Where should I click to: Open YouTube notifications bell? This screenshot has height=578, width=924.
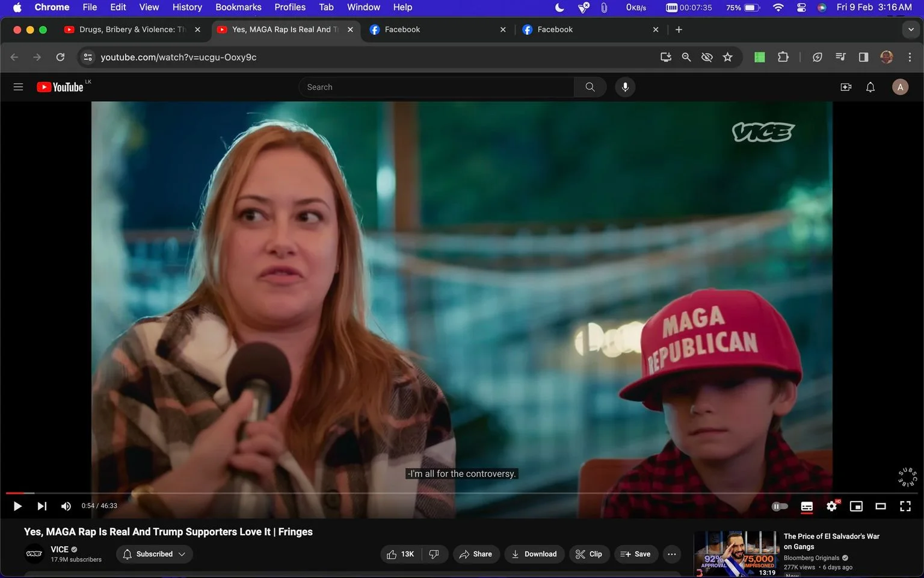[x=870, y=87]
